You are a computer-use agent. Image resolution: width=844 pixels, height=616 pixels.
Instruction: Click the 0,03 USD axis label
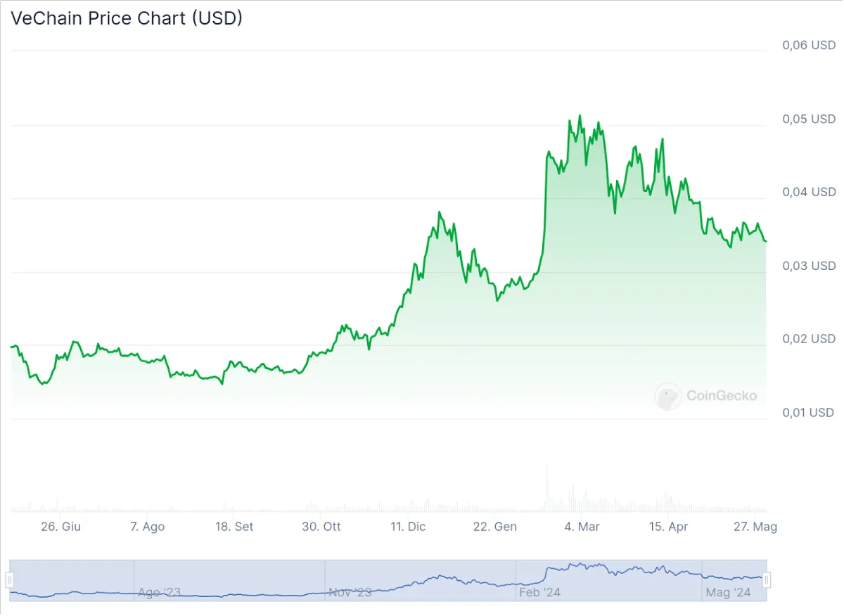tap(809, 266)
